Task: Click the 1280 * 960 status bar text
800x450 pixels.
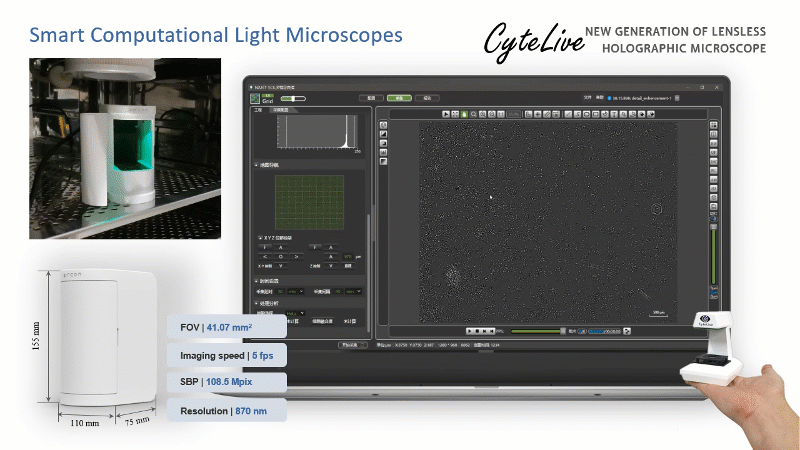Action: click(447, 345)
